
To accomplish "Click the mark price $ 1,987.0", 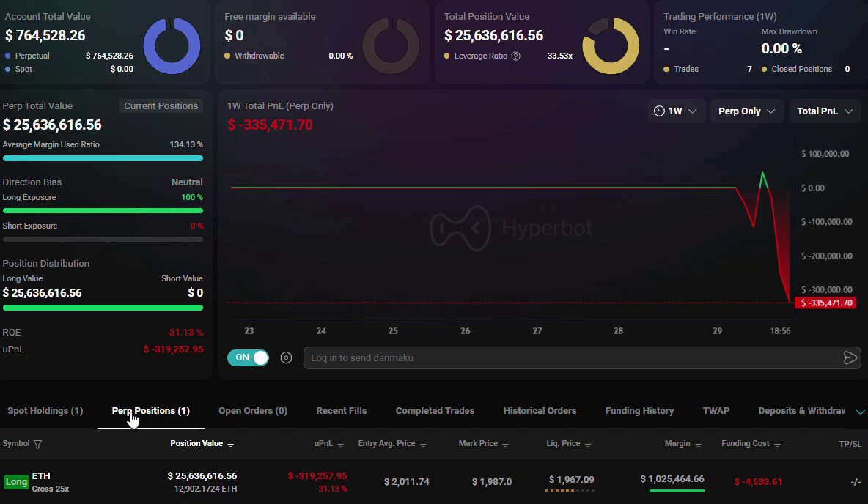I will [x=492, y=482].
